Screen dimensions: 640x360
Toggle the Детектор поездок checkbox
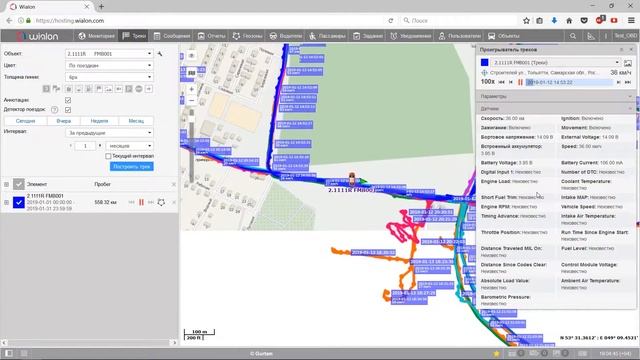pos(68,110)
